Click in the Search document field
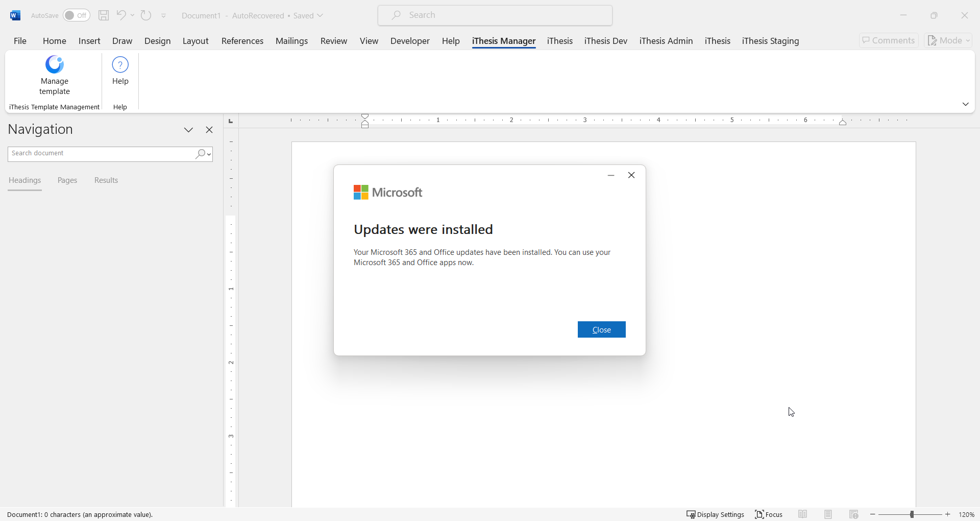This screenshot has width=980, height=521. (101, 154)
